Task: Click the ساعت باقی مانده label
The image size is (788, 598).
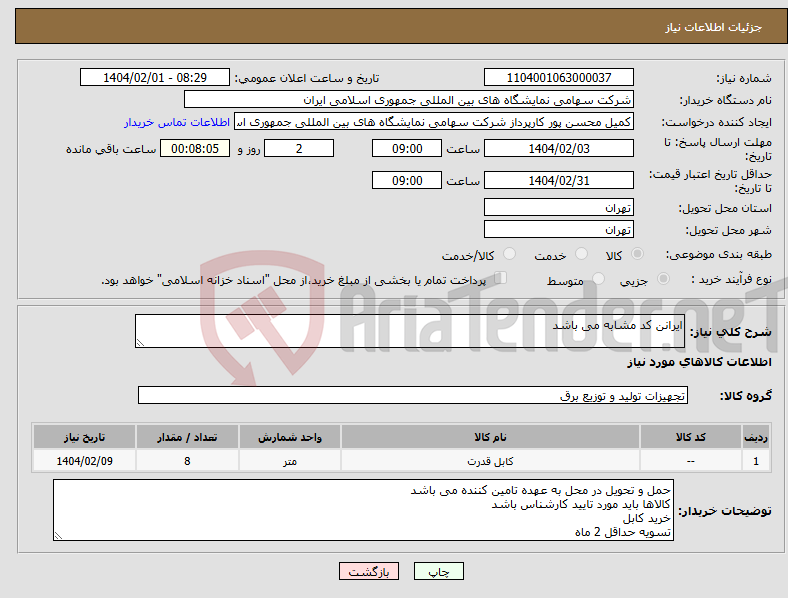Action: tap(111, 149)
